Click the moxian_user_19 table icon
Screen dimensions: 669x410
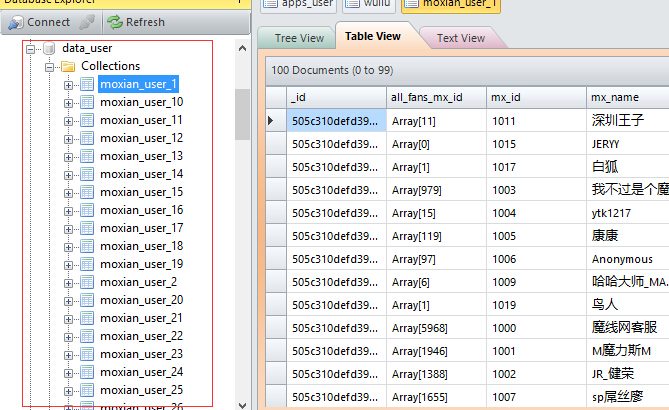pyautogui.click(x=87, y=264)
